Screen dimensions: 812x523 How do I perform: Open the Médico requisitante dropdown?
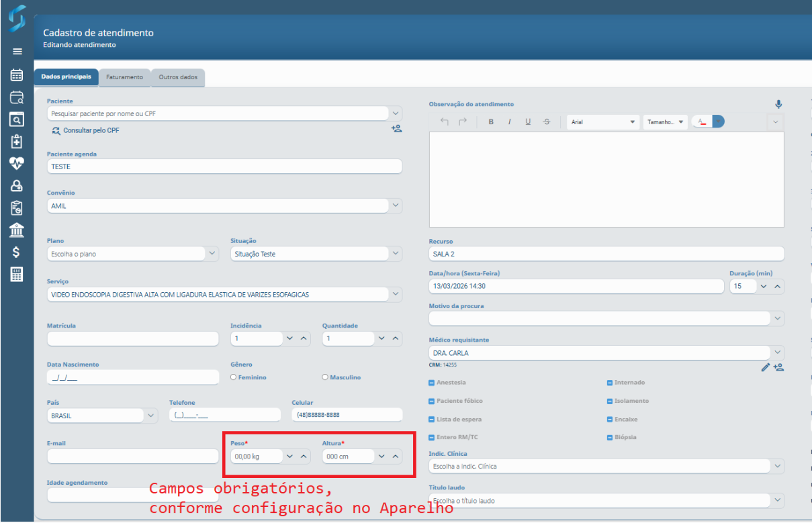coord(778,352)
